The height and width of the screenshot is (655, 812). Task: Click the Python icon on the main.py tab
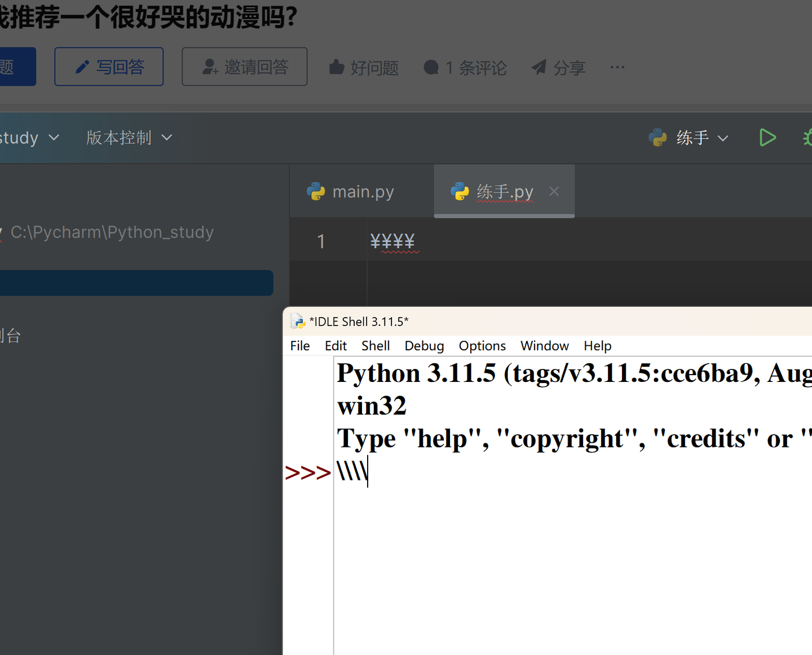point(316,191)
